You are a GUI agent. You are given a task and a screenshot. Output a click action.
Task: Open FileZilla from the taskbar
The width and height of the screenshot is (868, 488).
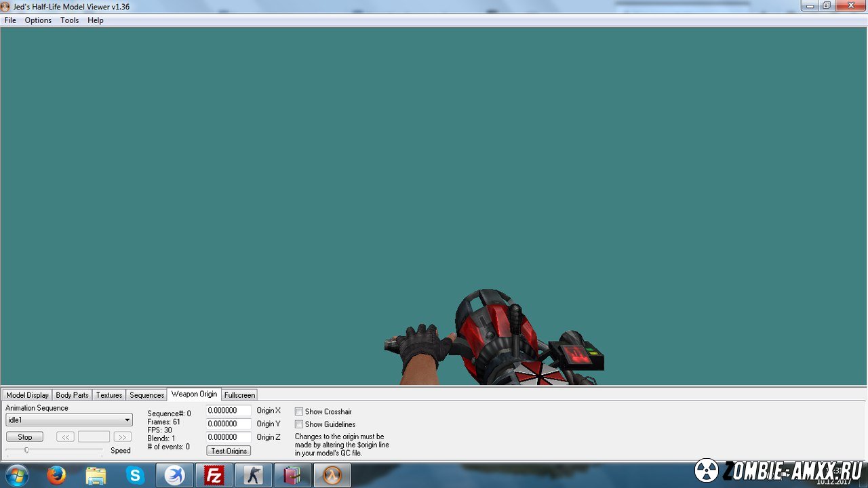214,476
